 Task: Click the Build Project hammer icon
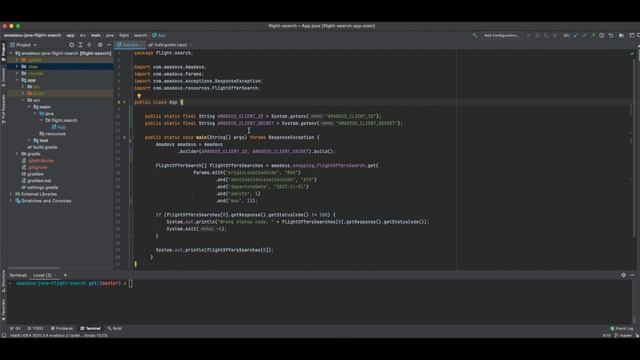(x=475, y=36)
